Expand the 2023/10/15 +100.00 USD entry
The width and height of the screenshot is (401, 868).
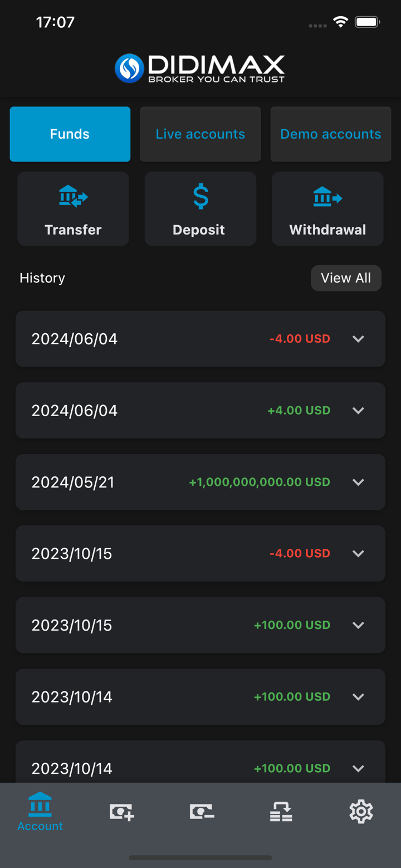click(x=358, y=625)
